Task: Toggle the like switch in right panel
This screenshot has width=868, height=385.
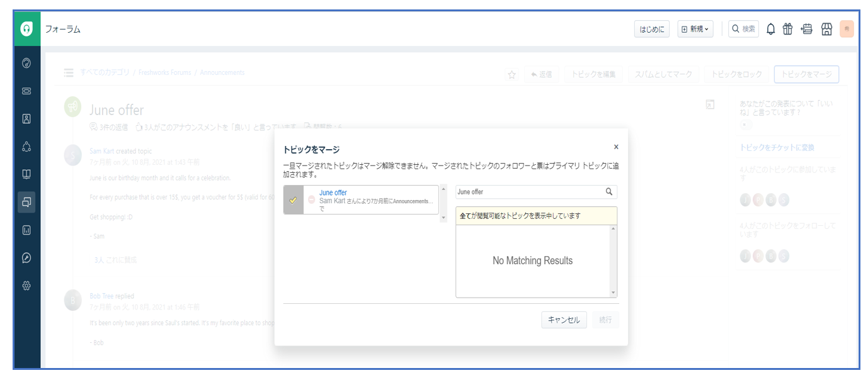Action: click(746, 125)
